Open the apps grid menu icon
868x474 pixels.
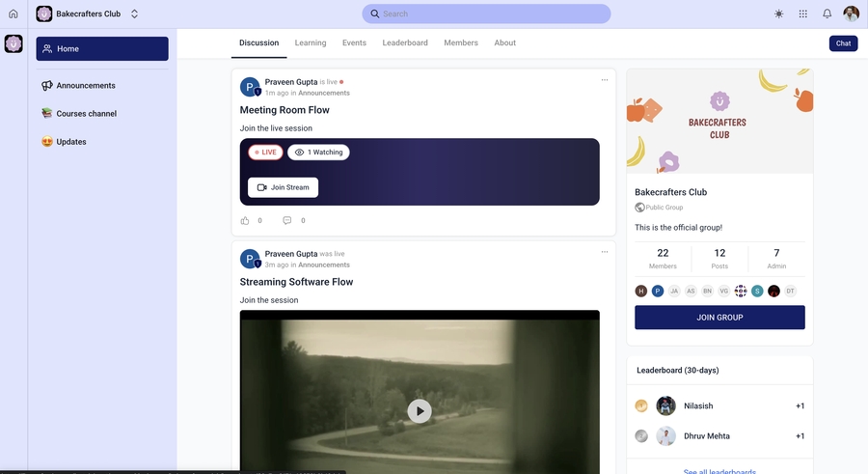[x=803, y=14]
